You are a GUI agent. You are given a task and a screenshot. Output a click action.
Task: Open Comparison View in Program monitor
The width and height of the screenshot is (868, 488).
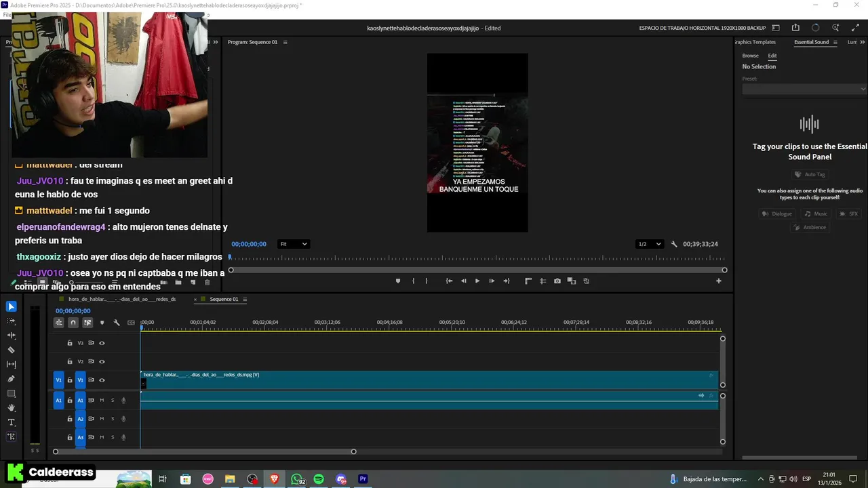(572, 281)
